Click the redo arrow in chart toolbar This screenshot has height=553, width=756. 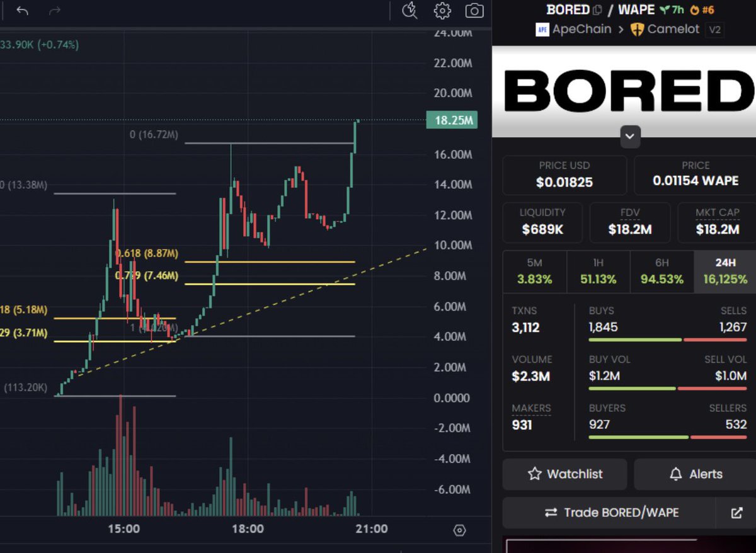click(54, 11)
